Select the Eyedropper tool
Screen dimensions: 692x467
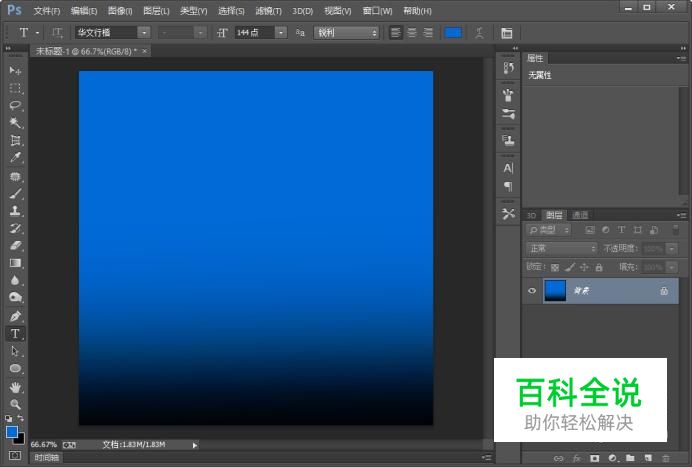click(15, 158)
